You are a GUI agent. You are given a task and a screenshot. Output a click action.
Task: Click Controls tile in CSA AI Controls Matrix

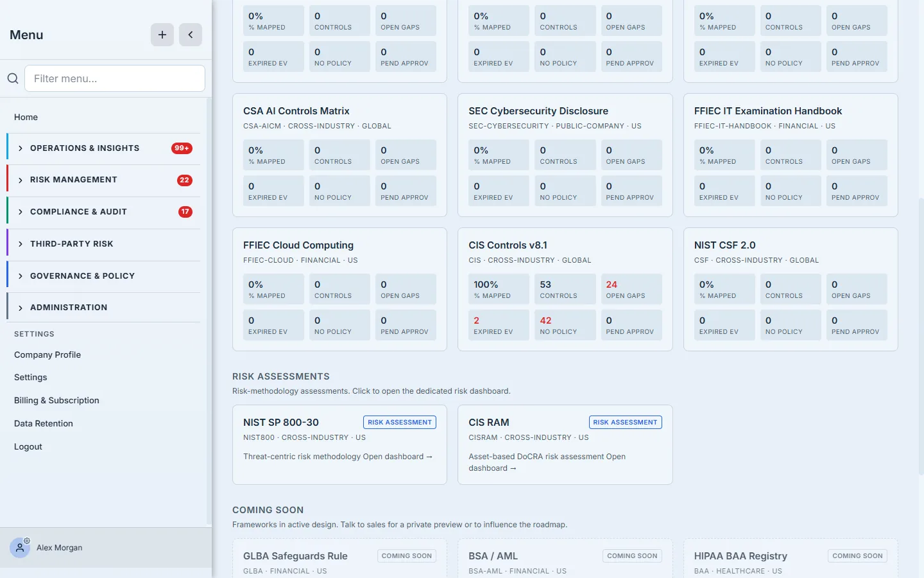coord(339,155)
